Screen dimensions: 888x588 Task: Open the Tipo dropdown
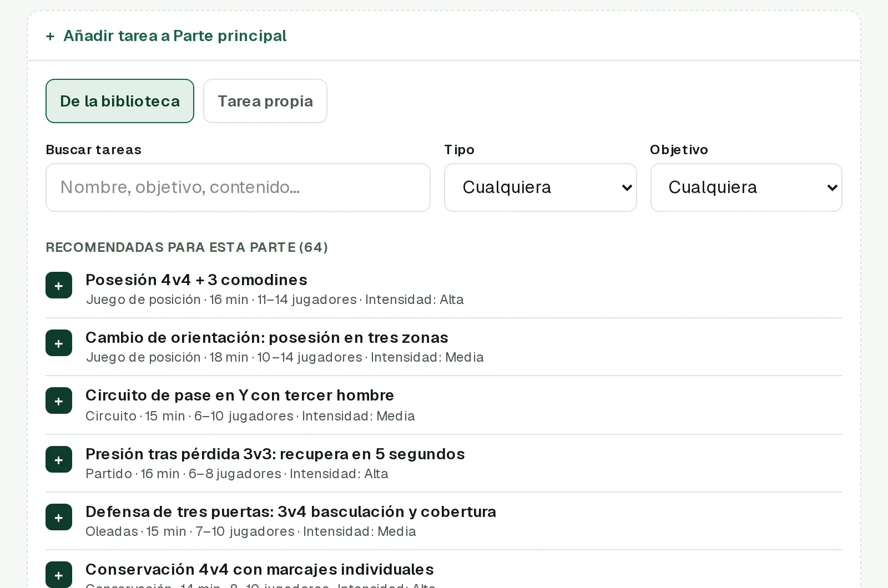[541, 187]
